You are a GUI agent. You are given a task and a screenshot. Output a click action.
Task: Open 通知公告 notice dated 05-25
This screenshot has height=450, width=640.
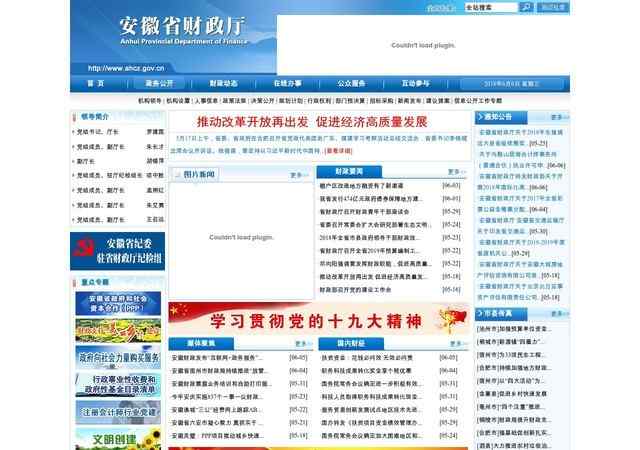(520, 138)
